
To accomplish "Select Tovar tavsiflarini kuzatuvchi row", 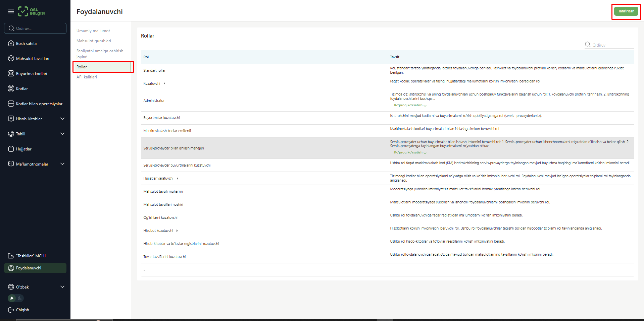I will [387, 257].
